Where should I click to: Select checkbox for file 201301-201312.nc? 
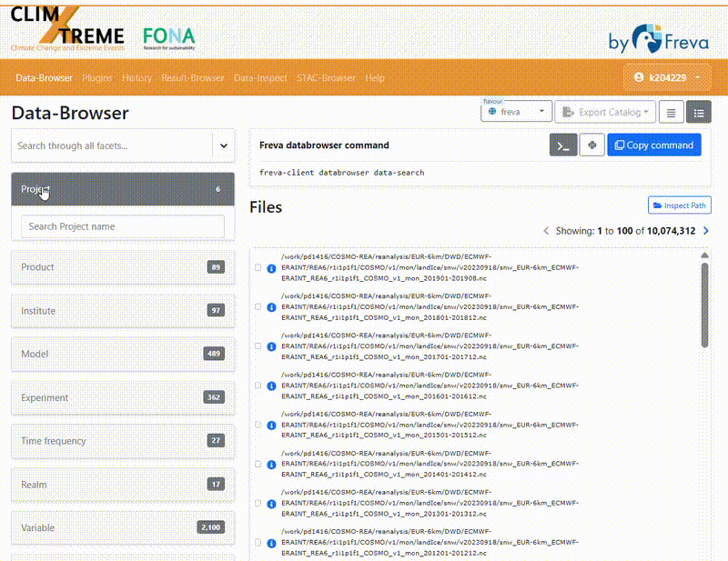258,504
